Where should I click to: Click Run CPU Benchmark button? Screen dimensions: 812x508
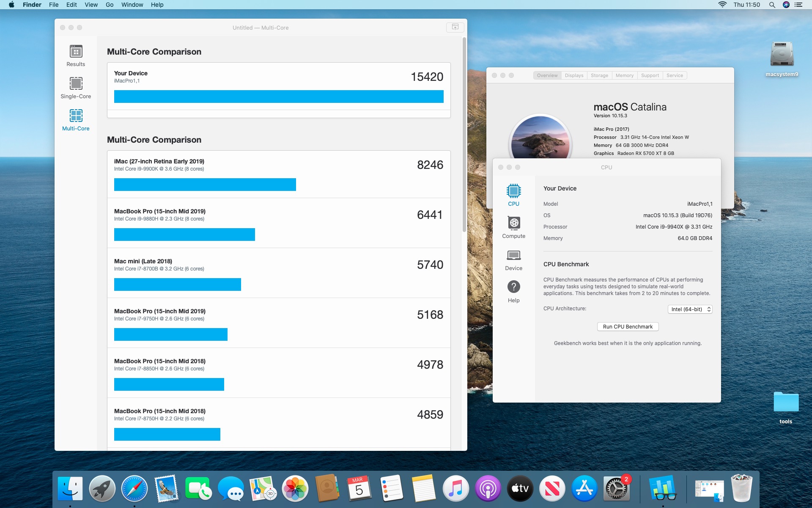(628, 327)
